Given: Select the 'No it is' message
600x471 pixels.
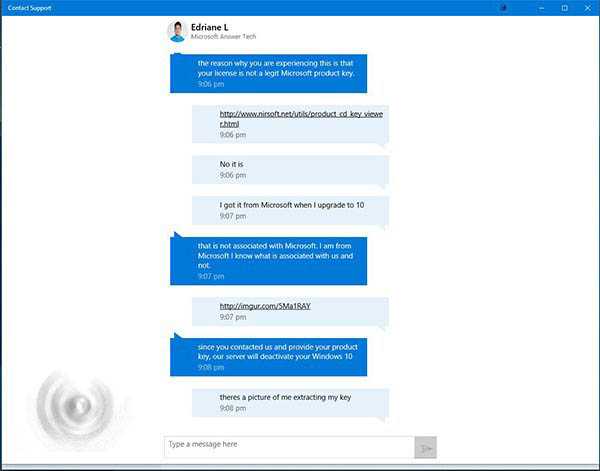Looking at the screenshot, I should coord(290,170).
